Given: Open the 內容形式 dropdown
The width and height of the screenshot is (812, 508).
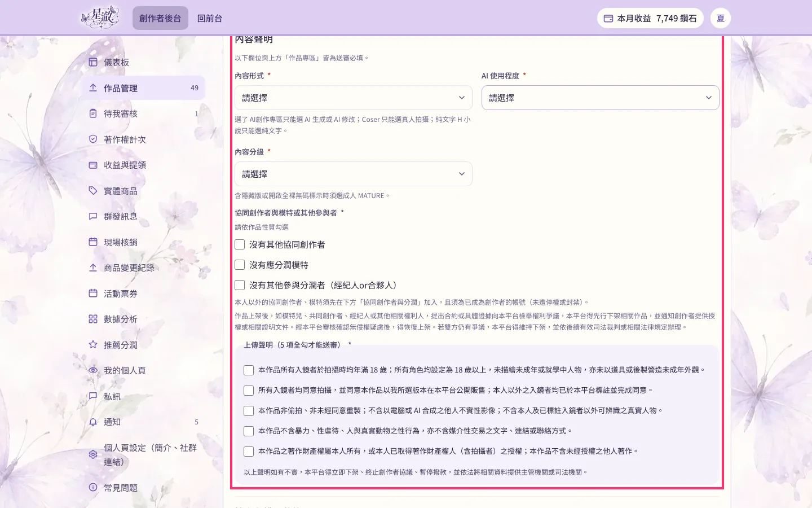Looking at the screenshot, I should (x=354, y=98).
